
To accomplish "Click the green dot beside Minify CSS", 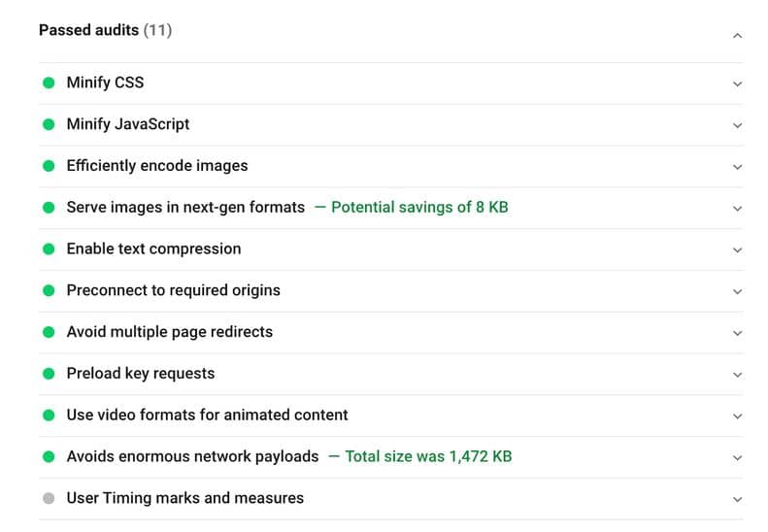I will click(49, 83).
